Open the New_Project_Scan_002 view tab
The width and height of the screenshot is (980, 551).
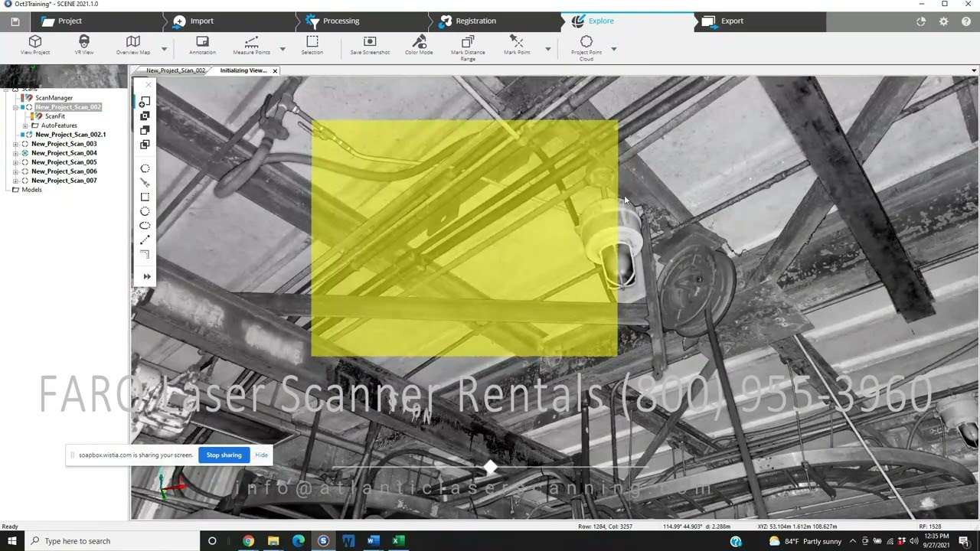[x=175, y=70]
